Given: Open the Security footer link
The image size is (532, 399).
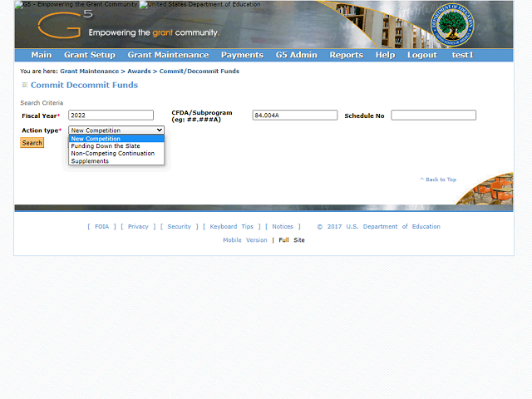Looking at the screenshot, I should 180,226.
